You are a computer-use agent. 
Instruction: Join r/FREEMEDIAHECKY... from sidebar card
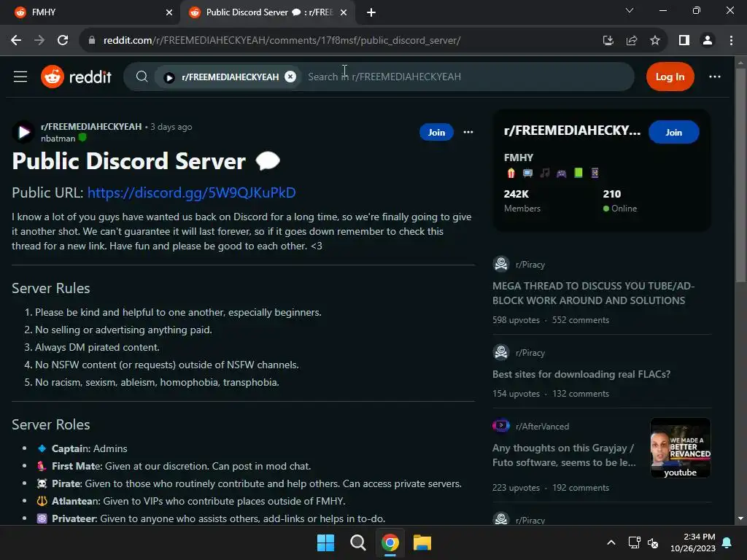coord(673,133)
